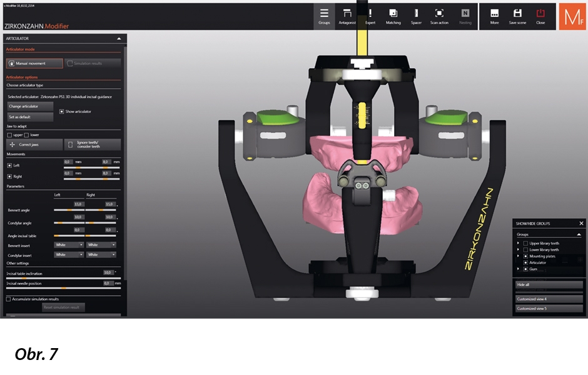Click the left Bennett angle value field

79,204
